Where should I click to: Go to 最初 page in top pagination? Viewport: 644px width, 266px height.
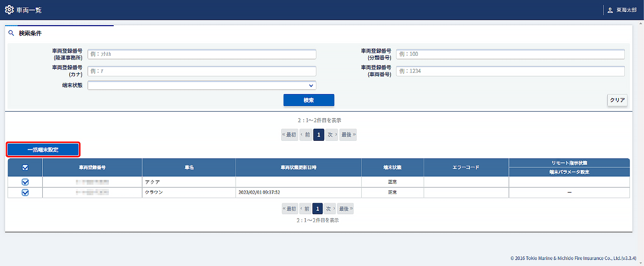click(289, 135)
